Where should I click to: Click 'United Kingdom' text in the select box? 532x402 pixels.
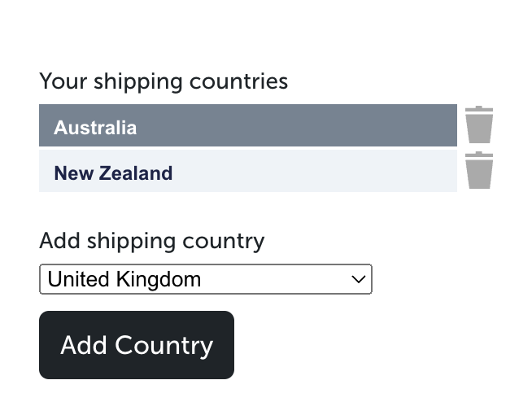[x=124, y=279]
